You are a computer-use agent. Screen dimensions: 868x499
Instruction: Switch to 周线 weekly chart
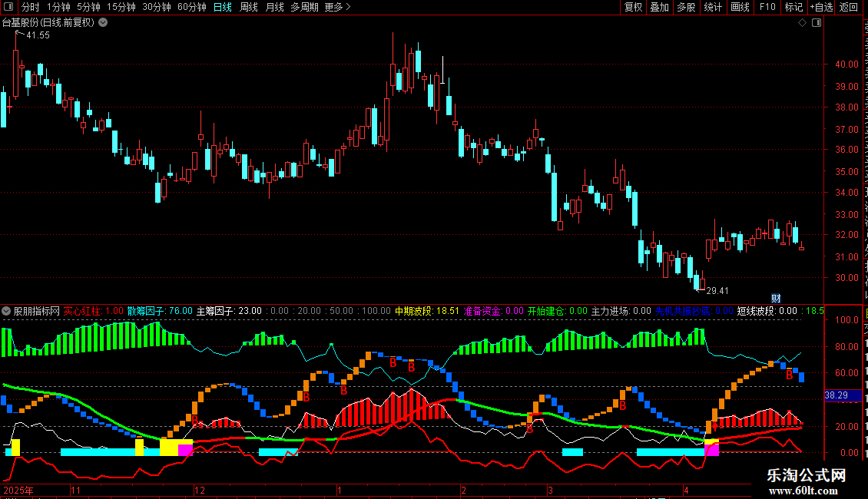point(249,7)
